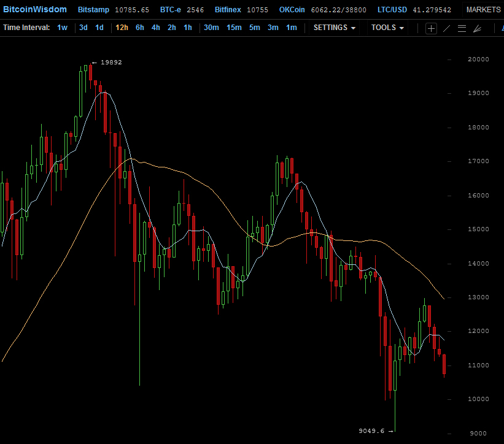This screenshot has height=444, width=504.
Task: Open the BitcoinWisdom home link
Action: point(35,9)
